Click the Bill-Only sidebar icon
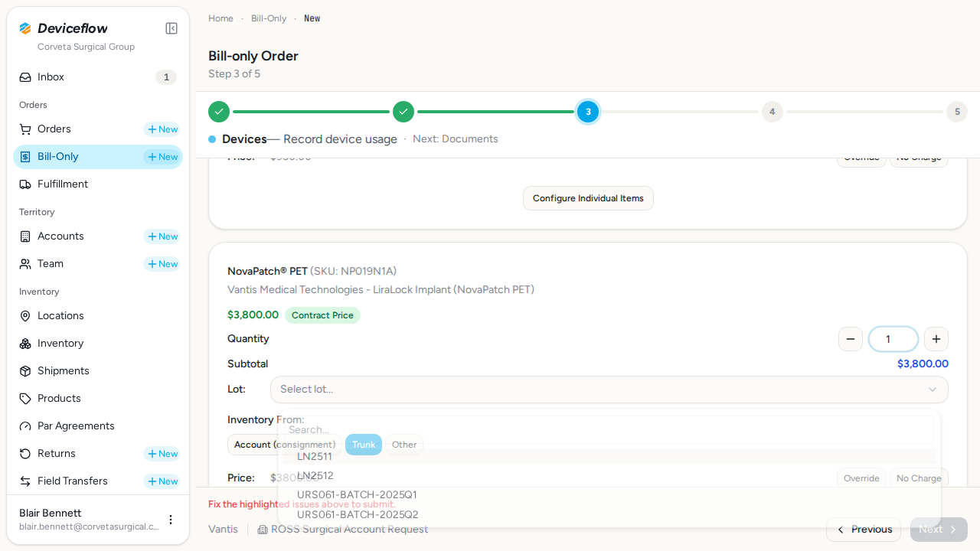Screen dimensions: 980x551 coord(25,157)
